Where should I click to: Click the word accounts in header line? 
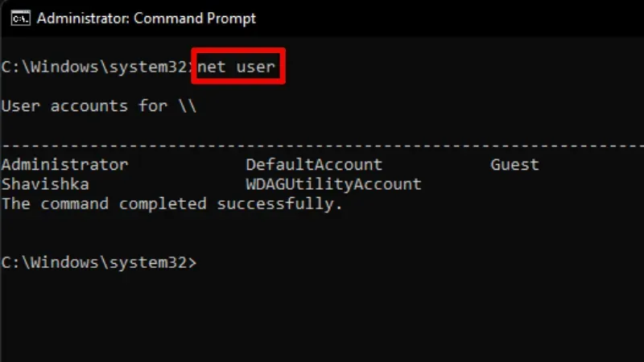[x=89, y=106]
